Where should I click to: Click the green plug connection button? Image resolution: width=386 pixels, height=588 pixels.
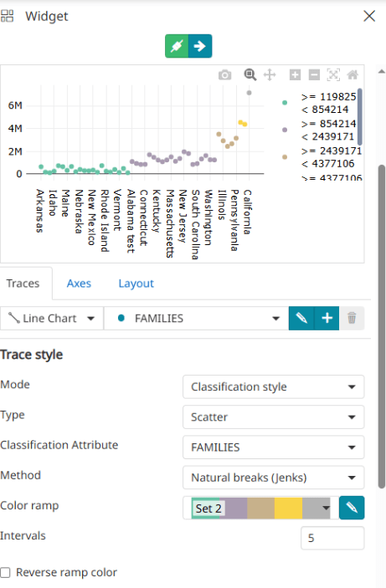[x=177, y=46]
